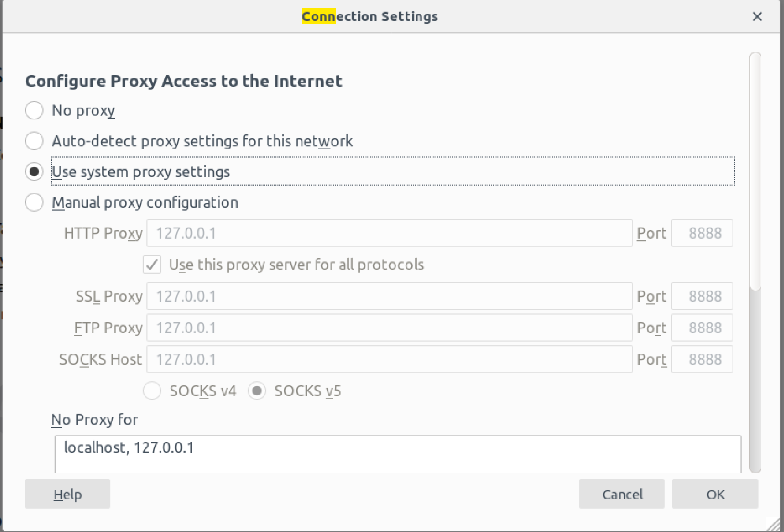Enable Manual proxy configuration option
The image size is (784, 532).
click(x=34, y=203)
